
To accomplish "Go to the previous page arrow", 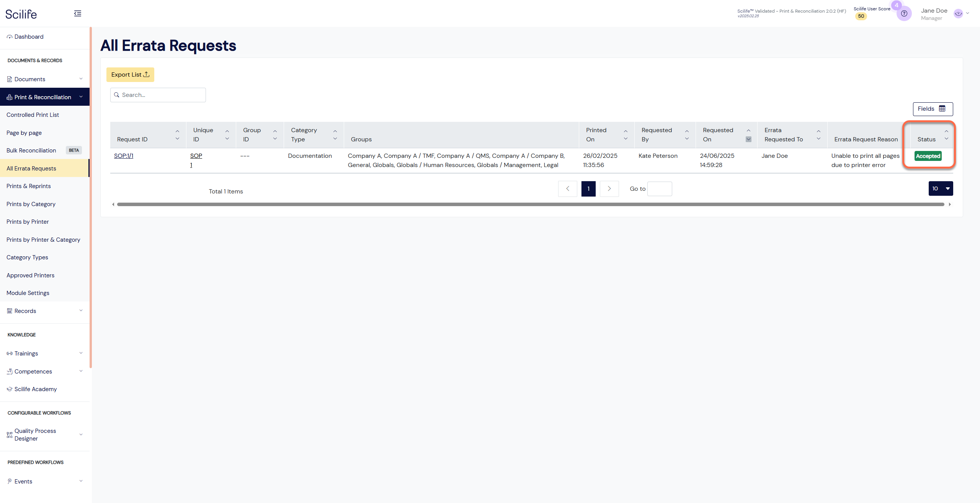I will (568, 188).
